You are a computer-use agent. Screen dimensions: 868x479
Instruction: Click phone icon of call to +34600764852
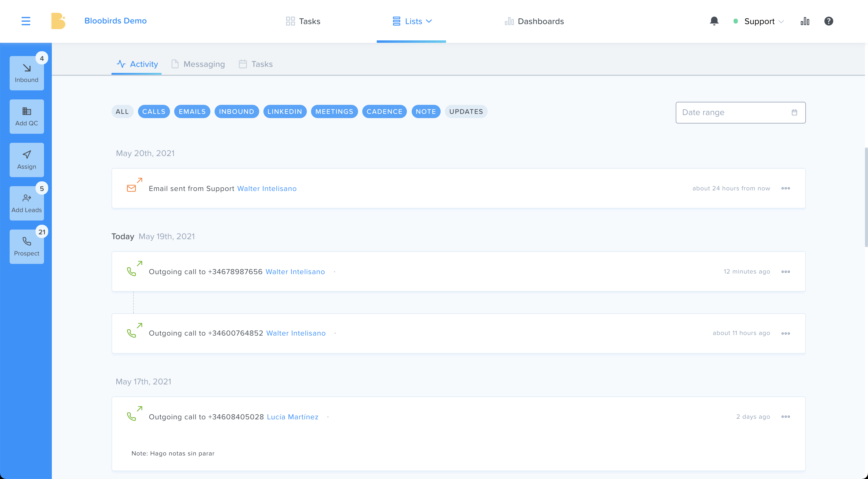click(x=131, y=333)
